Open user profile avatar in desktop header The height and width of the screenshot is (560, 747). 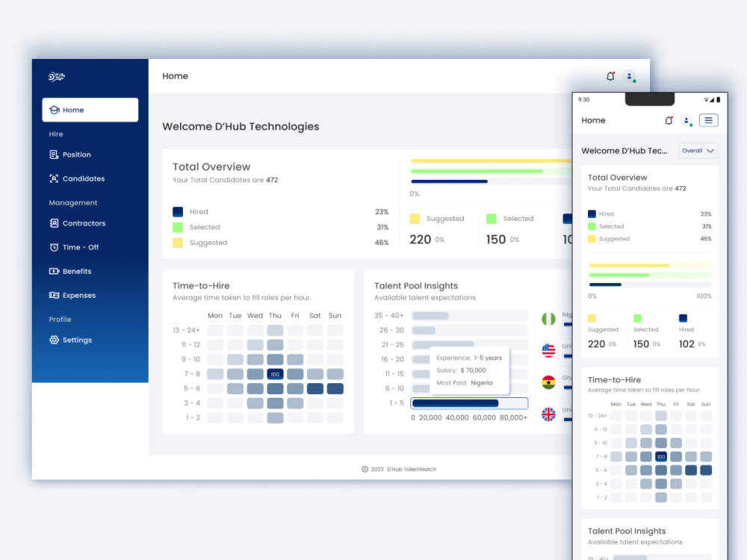[x=630, y=76]
